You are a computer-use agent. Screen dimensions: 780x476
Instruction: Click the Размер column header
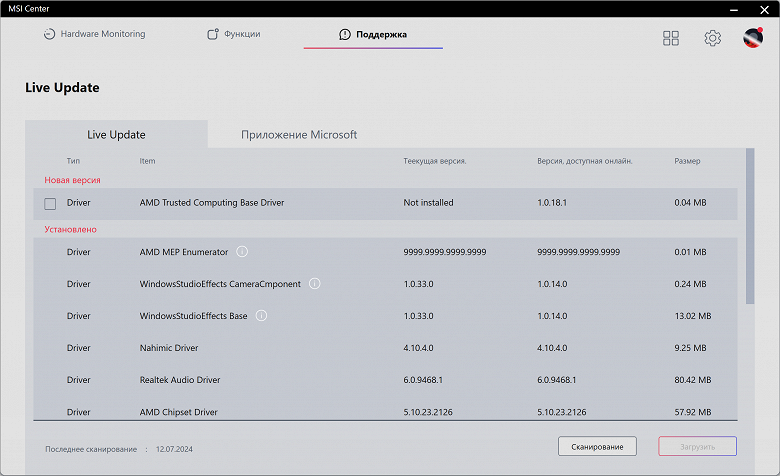click(687, 161)
